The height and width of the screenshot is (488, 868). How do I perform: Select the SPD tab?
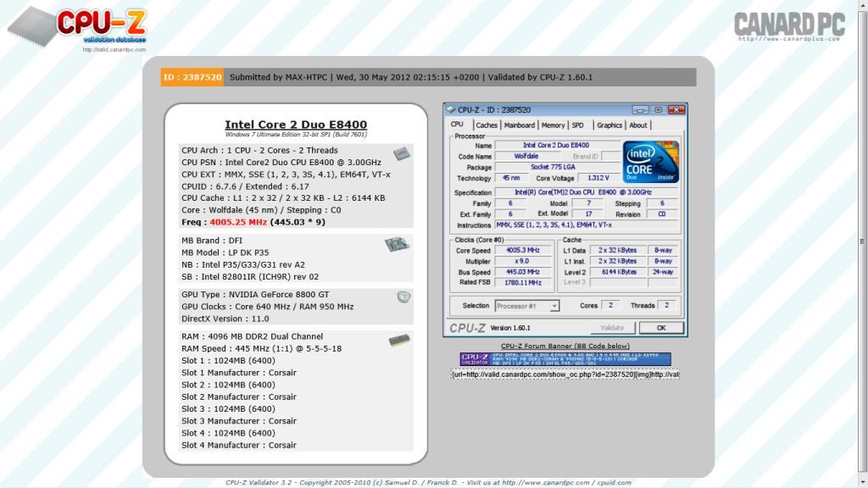(x=577, y=125)
